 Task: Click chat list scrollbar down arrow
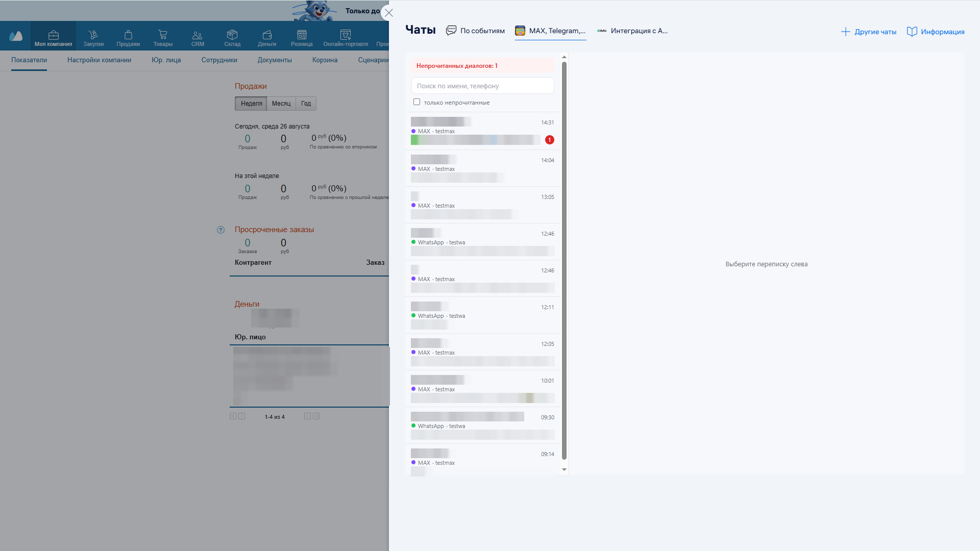564,469
